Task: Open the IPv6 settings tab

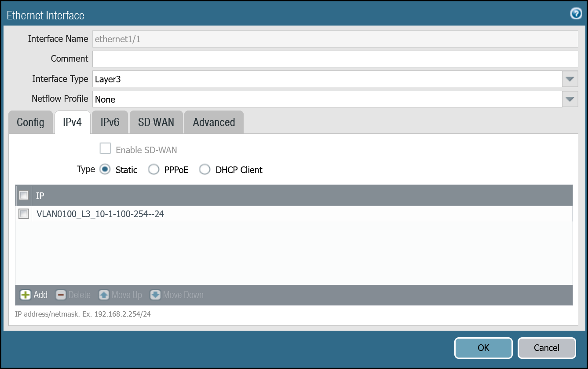Action: [110, 122]
